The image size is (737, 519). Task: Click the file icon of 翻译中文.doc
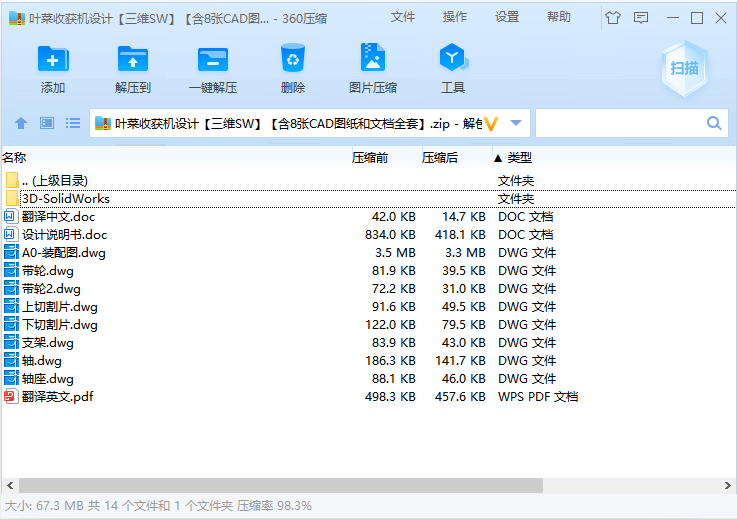10,216
